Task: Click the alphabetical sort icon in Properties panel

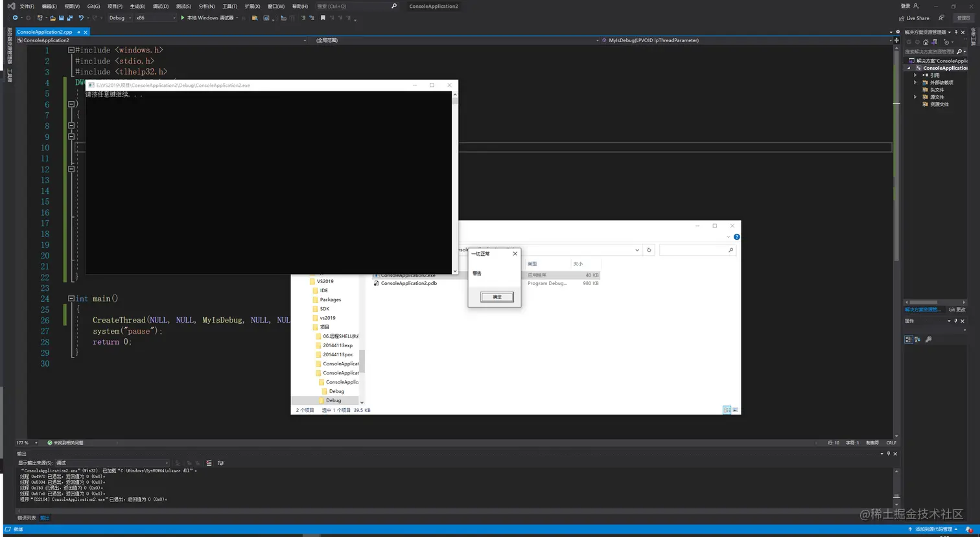Action: pos(917,339)
